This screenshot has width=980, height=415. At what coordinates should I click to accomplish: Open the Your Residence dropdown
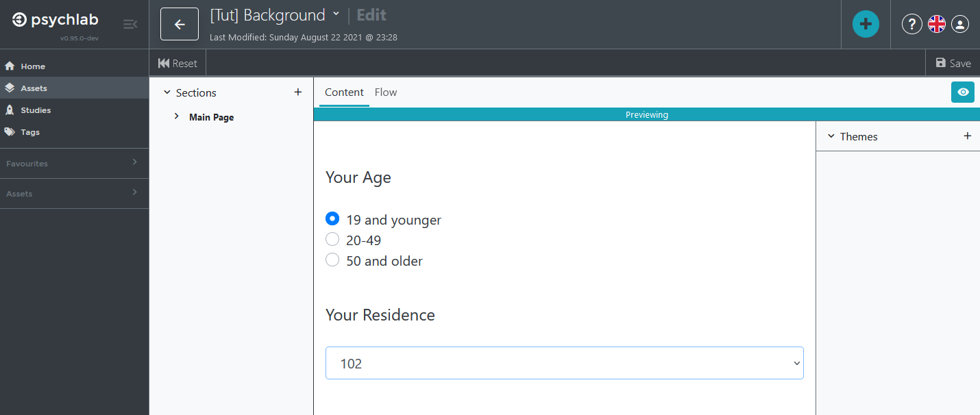[x=564, y=363]
